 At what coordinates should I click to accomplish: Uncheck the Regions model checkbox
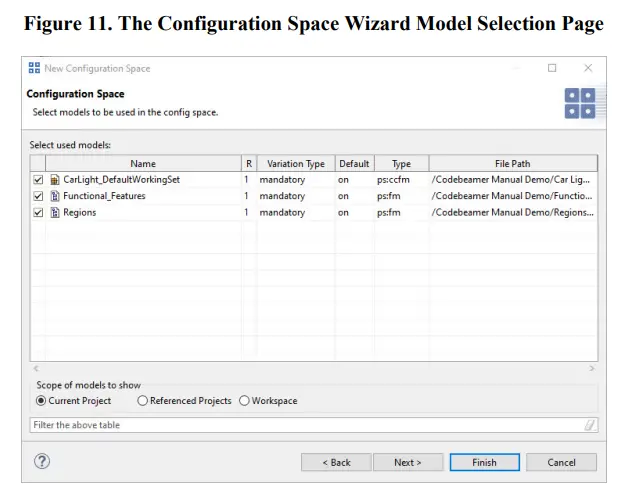tap(39, 213)
